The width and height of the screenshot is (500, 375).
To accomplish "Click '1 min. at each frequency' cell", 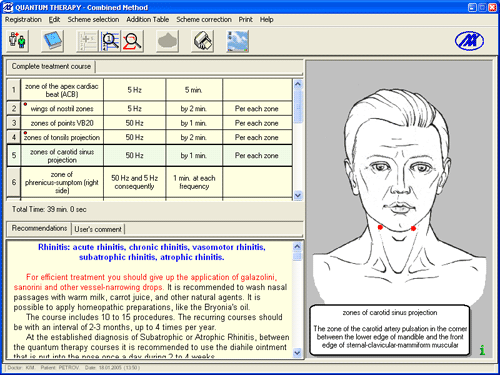I will click(x=194, y=182).
